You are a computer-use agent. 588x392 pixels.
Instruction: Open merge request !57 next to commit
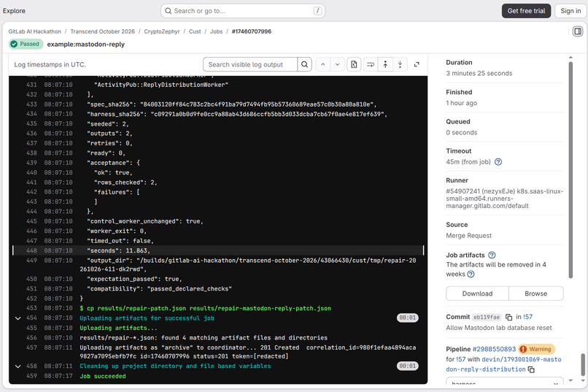click(x=527, y=317)
